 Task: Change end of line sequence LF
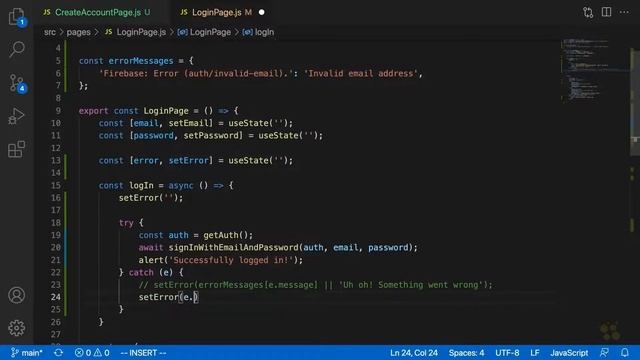[535, 353]
